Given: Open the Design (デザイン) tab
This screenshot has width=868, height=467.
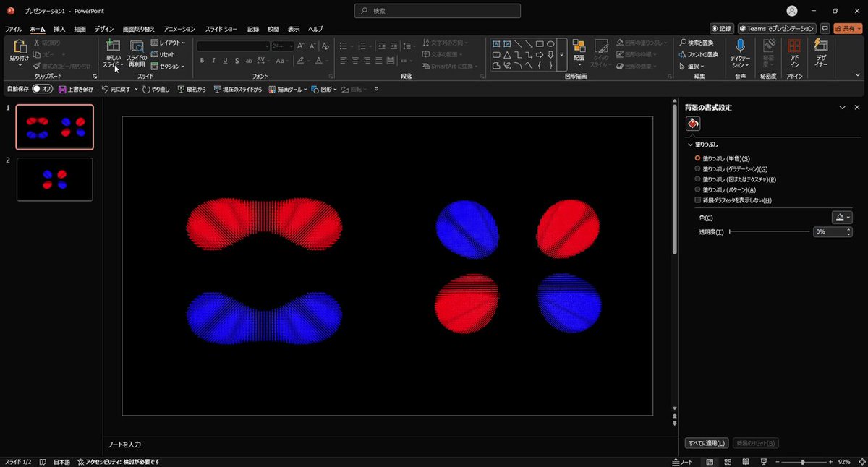Looking at the screenshot, I should [x=104, y=29].
